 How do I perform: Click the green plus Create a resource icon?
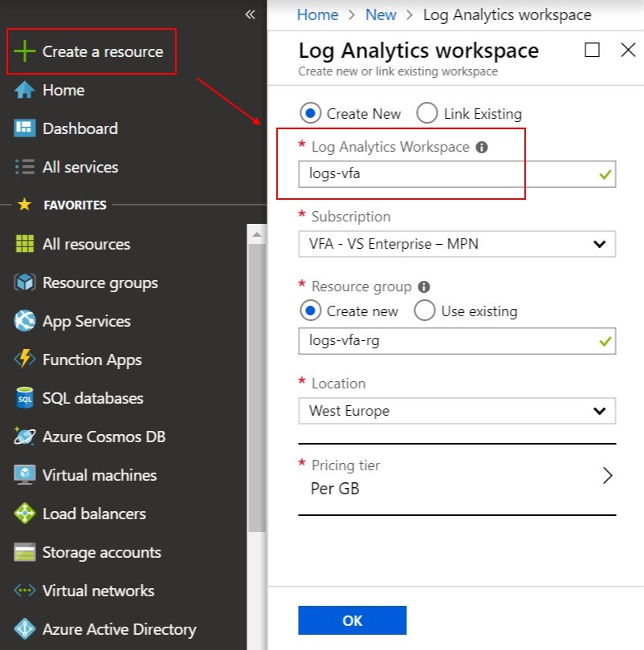click(x=24, y=51)
